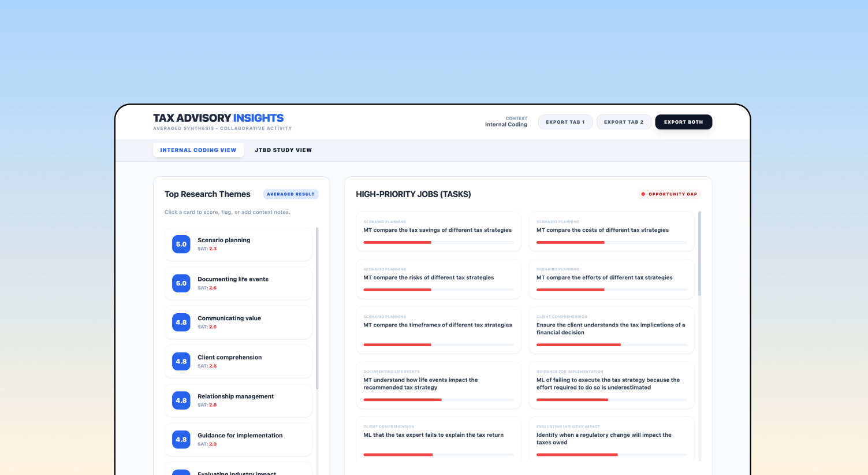Screen dimensions: 868x475
Task: Click the 5.0 score badge for Scenario planning
Action: click(181, 244)
